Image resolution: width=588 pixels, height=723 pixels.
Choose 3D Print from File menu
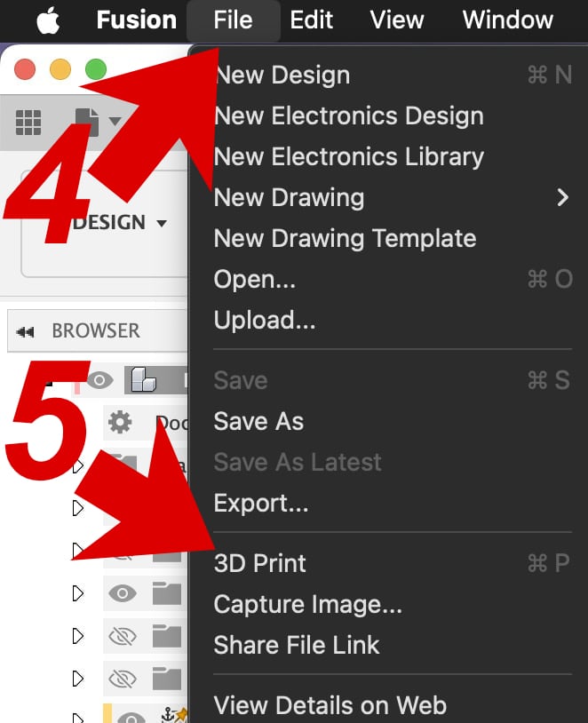(x=259, y=563)
